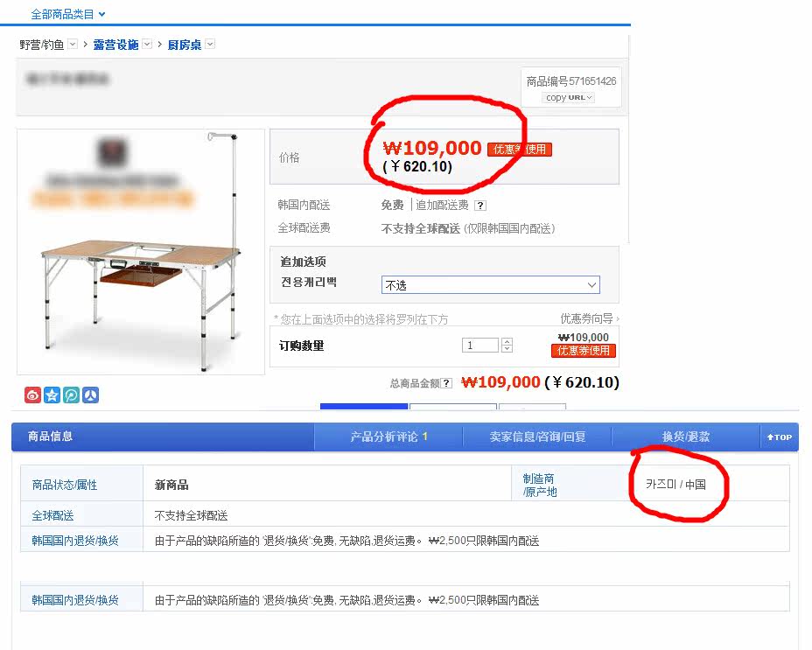The height and width of the screenshot is (650, 812).
Task: Open help for 追加配送费 question mark
Action: 480,206
